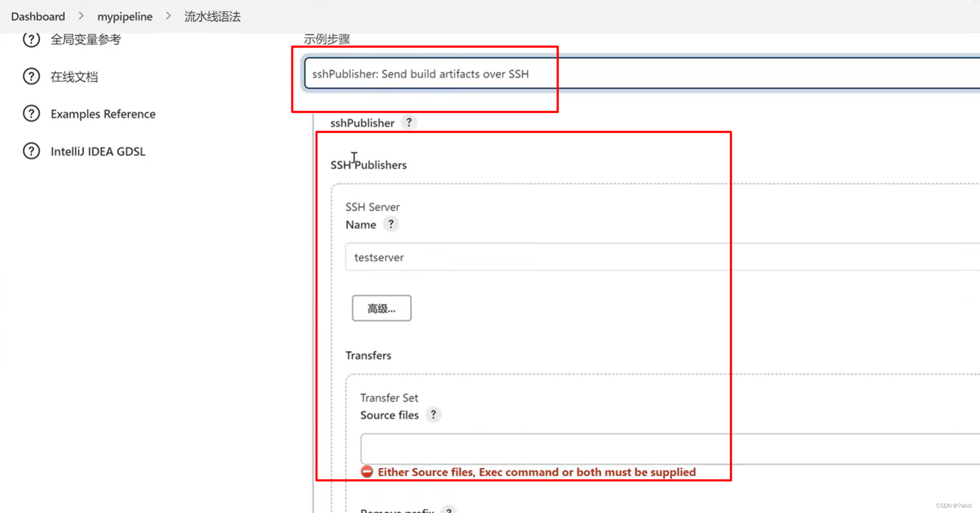Viewport: 980px width, 513px height.
Task: Open the 在线文档 sidebar link
Action: 74,77
